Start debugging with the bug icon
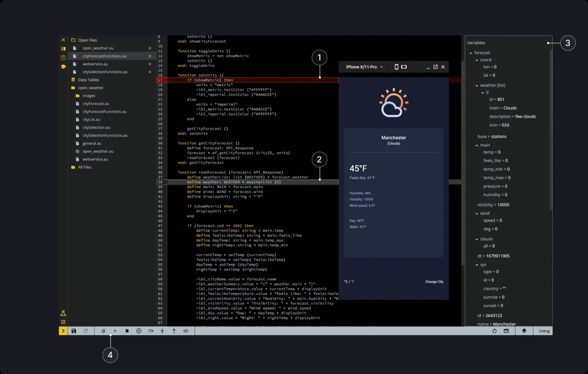Viewport: 588px width, 374px height. tap(103, 331)
